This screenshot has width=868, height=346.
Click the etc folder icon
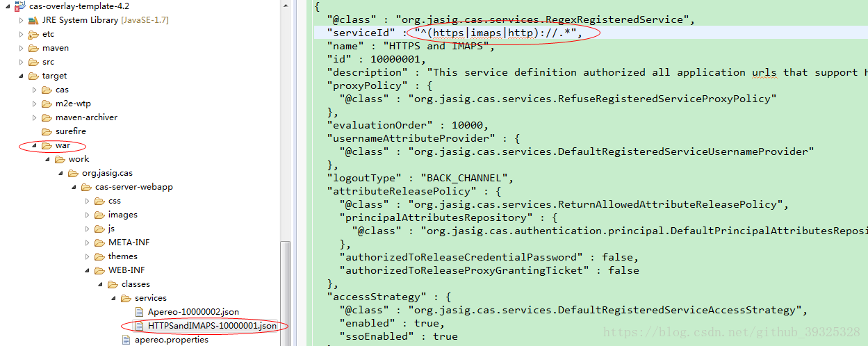[34, 34]
